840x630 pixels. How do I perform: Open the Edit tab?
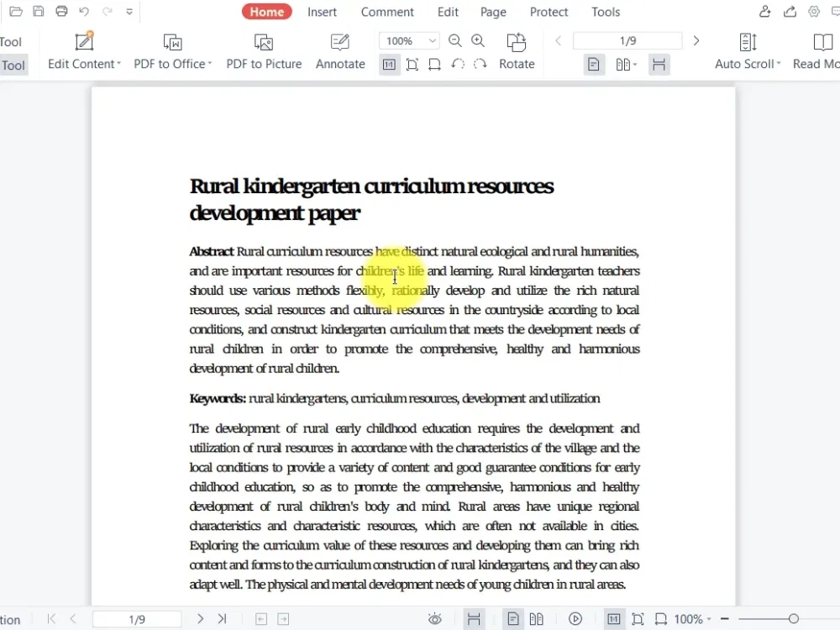click(x=448, y=12)
